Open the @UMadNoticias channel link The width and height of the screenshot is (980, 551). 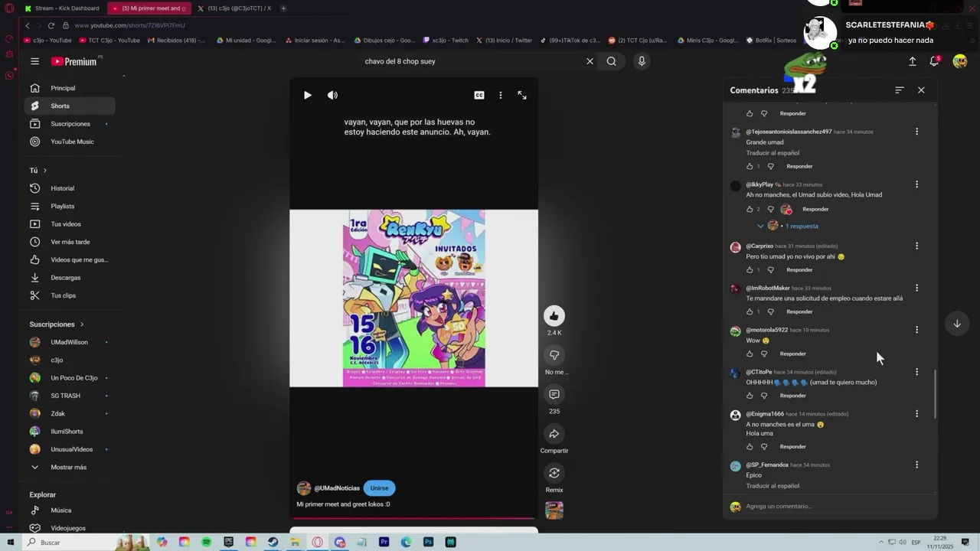[x=337, y=488]
